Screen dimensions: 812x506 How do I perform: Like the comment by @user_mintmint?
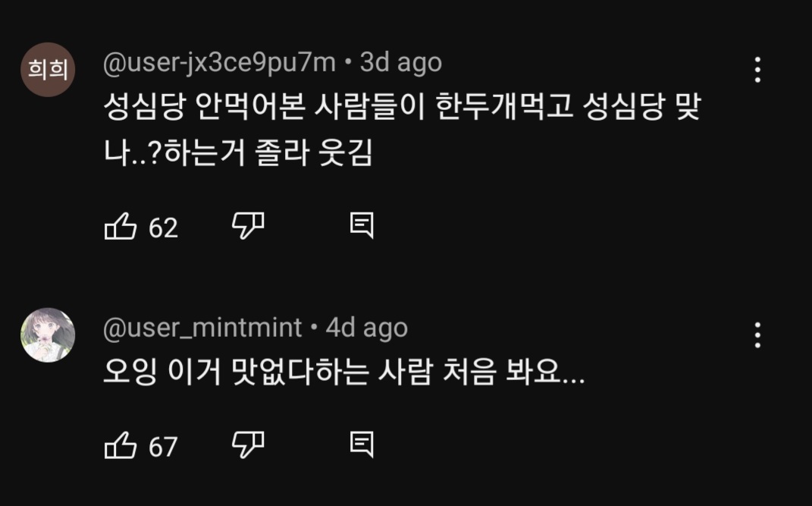tap(120, 445)
